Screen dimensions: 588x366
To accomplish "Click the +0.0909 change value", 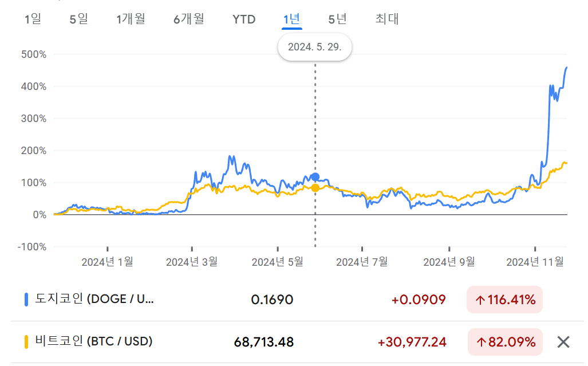I will point(419,300).
